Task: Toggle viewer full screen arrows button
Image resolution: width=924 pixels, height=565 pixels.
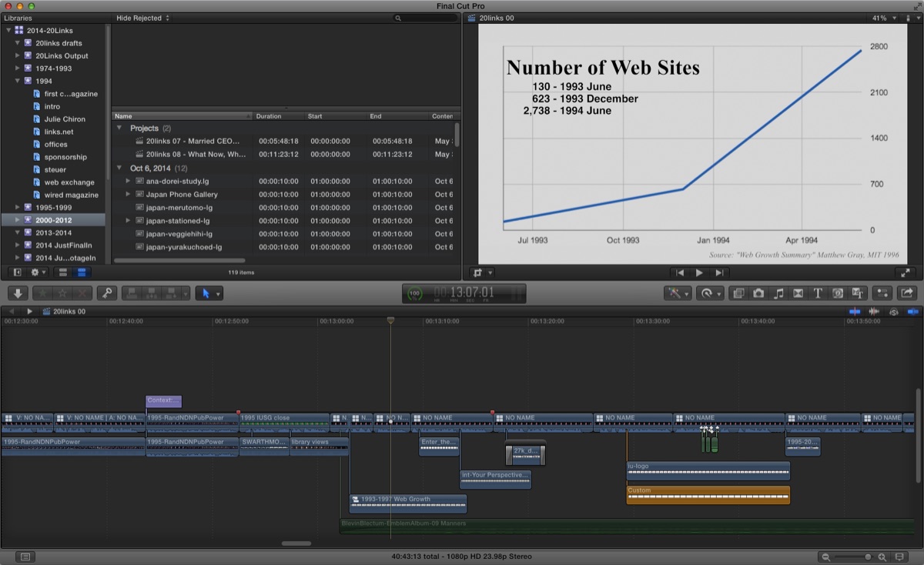Action: click(906, 272)
